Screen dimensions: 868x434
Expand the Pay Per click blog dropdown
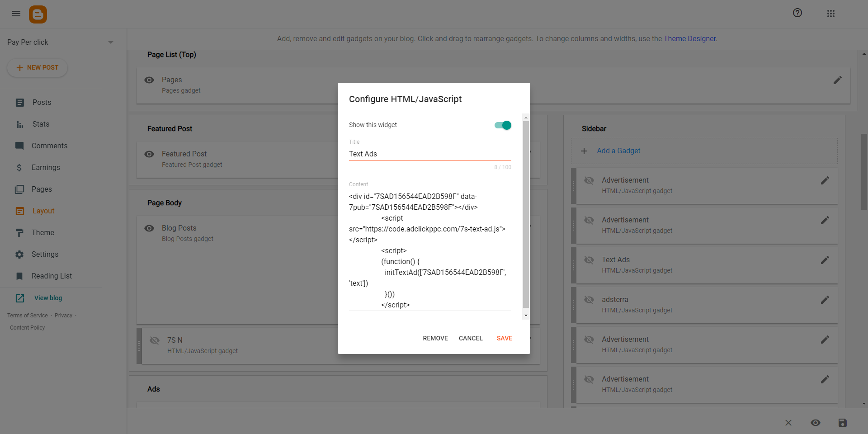pyautogui.click(x=110, y=42)
